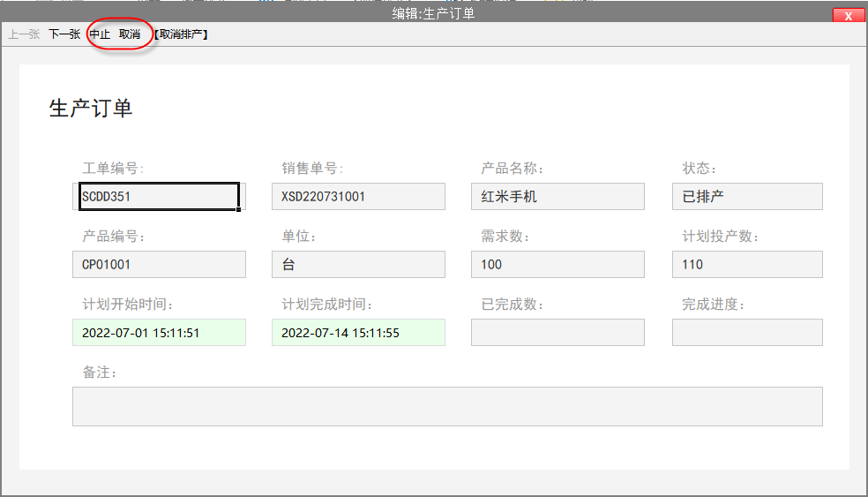Click the 销售单号: label

click(x=312, y=169)
